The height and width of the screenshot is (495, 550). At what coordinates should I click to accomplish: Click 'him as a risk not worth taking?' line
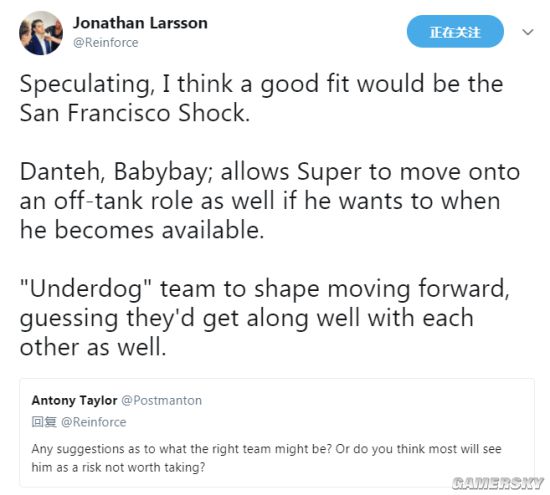pos(118,467)
